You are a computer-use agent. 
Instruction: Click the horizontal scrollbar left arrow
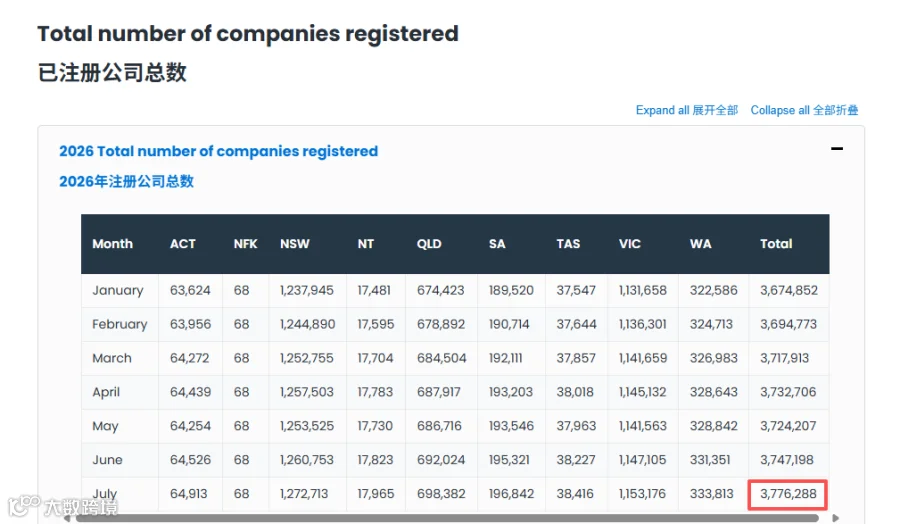67,518
